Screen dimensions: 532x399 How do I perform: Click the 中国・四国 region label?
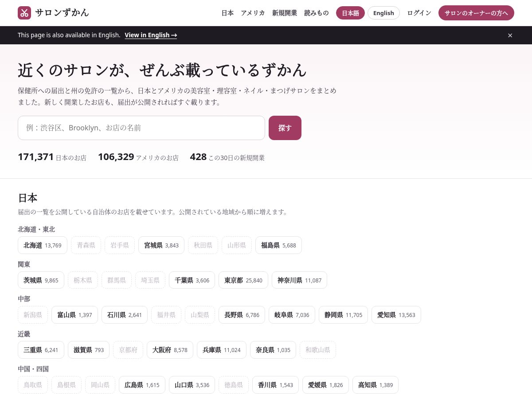pyautogui.click(x=33, y=369)
